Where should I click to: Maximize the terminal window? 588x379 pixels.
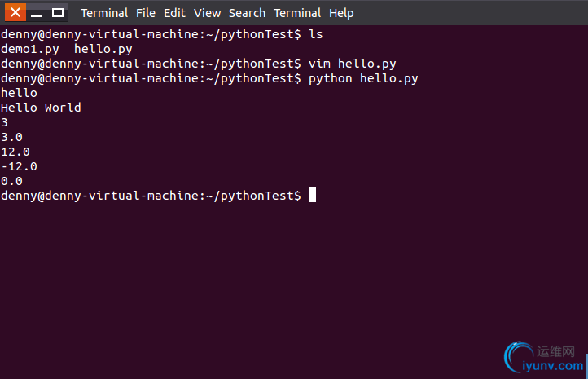pyautogui.click(x=57, y=13)
